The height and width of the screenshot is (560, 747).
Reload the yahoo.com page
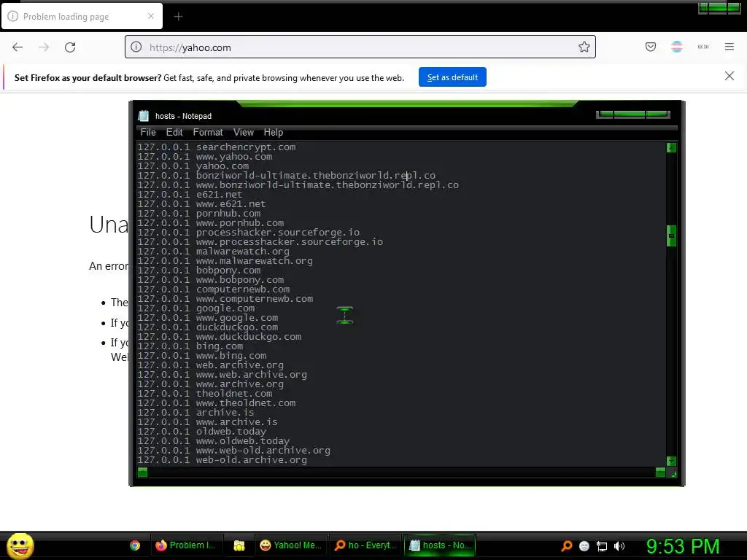[70, 47]
